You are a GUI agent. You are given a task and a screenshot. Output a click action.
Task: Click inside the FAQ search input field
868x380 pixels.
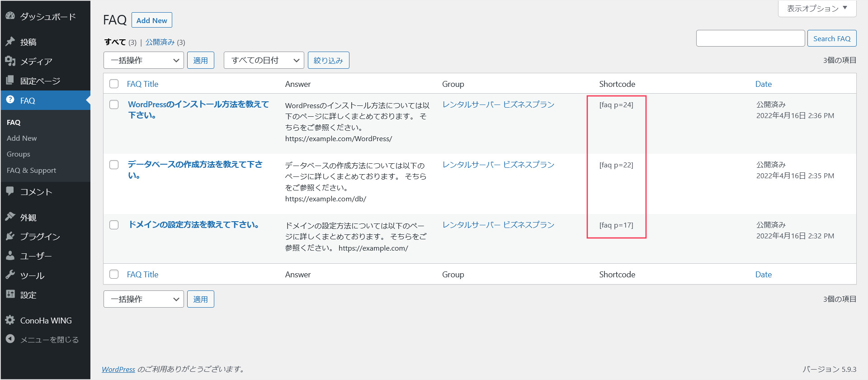click(x=750, y=38)
